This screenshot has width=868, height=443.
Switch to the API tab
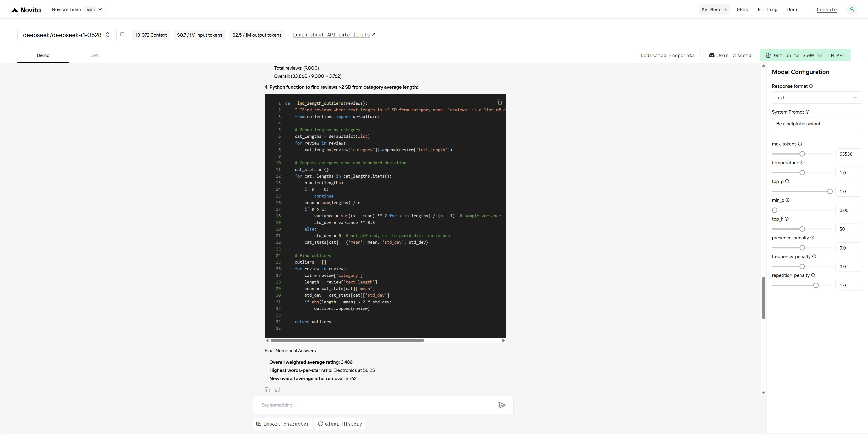94,55
